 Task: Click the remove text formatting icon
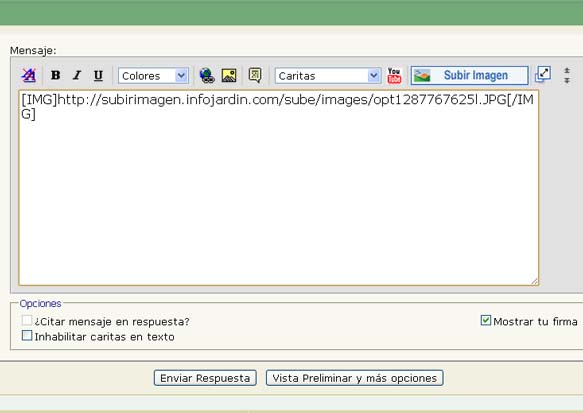click(29, 75)
